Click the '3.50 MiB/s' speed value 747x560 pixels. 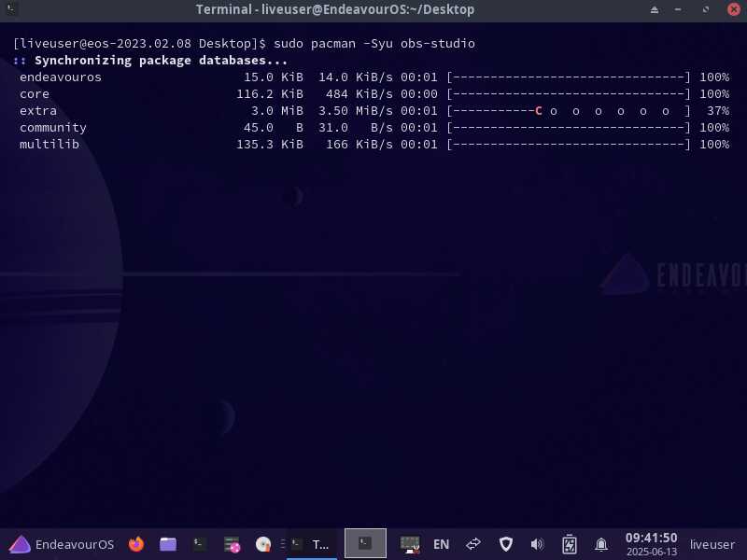356,111
